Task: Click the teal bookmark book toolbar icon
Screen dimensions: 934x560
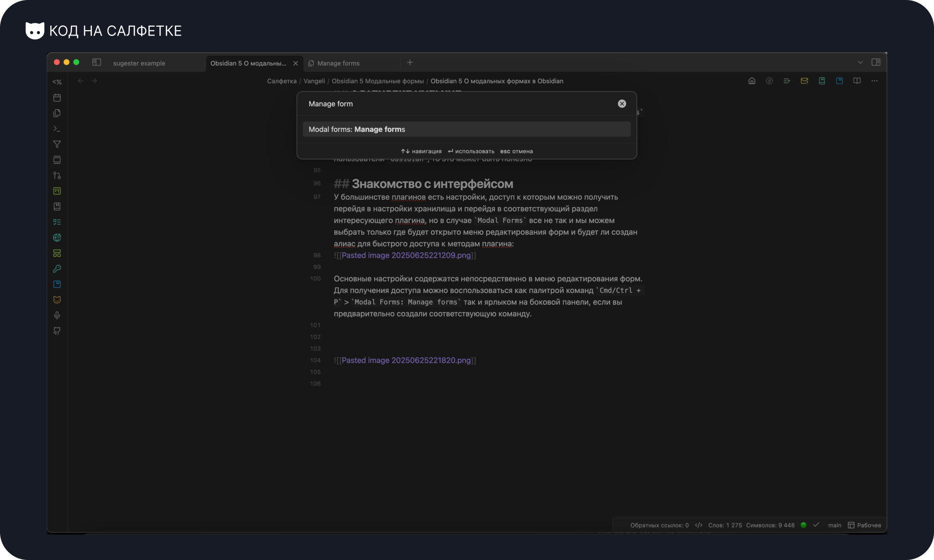Action: click(x=822, y=81)
